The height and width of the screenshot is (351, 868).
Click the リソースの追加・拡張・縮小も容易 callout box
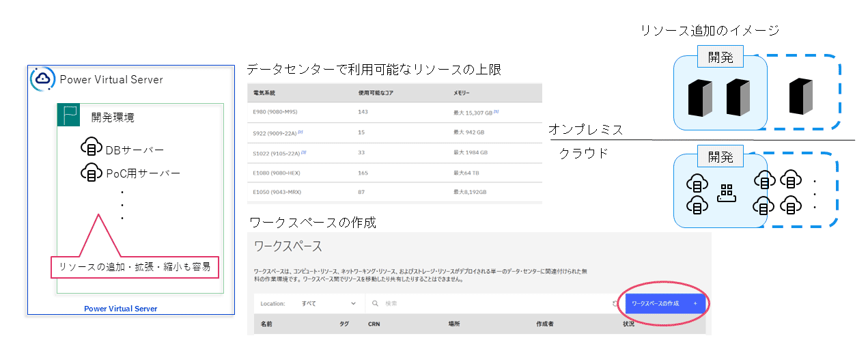(x=135, y=267)
